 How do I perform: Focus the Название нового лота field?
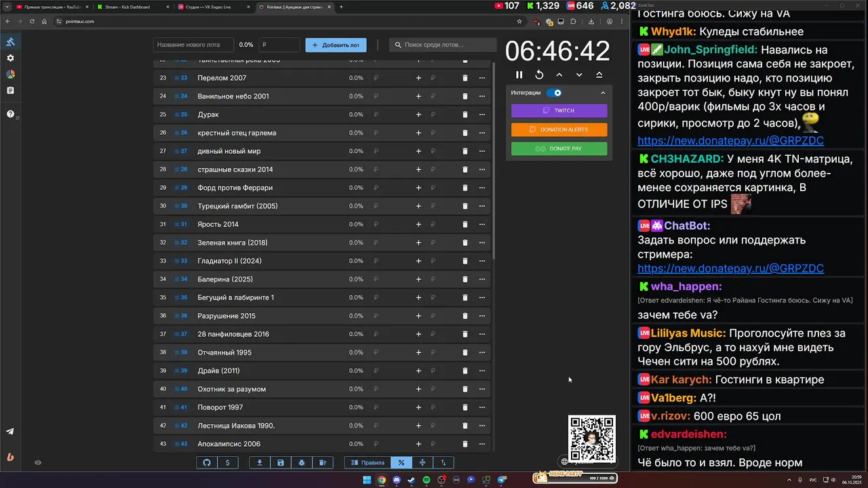tap(193, 45)
